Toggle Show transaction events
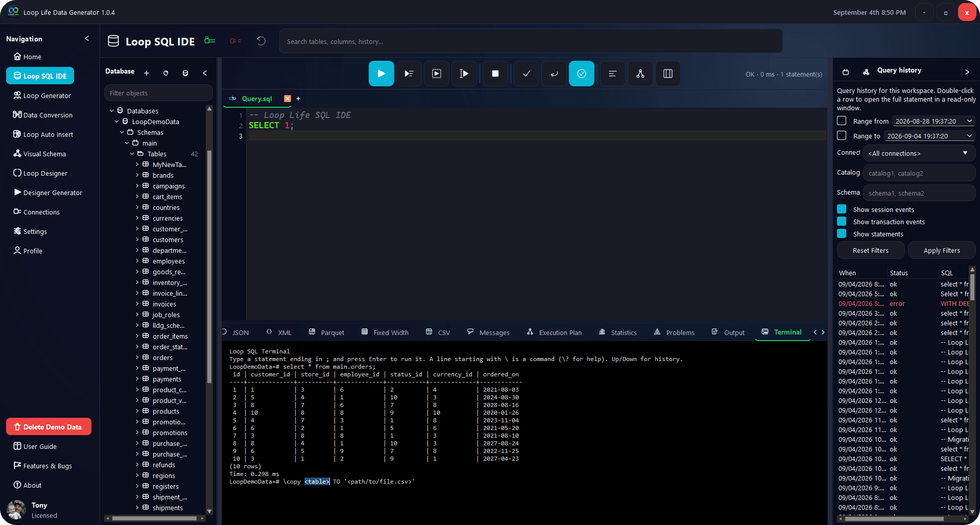Screen dimensions: 980x525 pos(842,222)
